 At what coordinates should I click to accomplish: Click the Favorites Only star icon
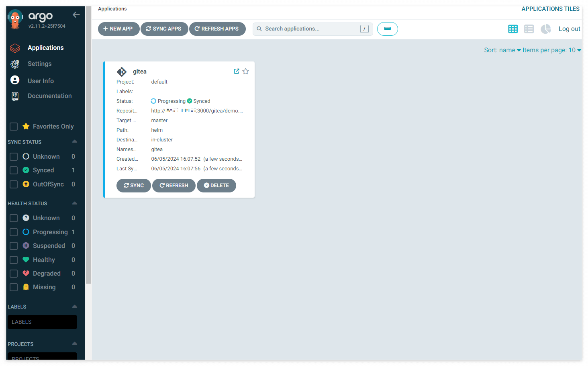(x=26, y=126)
